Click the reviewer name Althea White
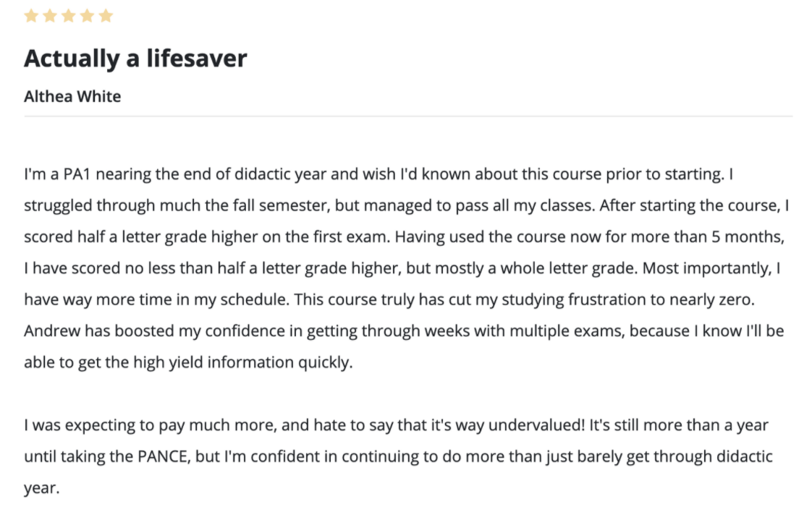 click(72, 96)
